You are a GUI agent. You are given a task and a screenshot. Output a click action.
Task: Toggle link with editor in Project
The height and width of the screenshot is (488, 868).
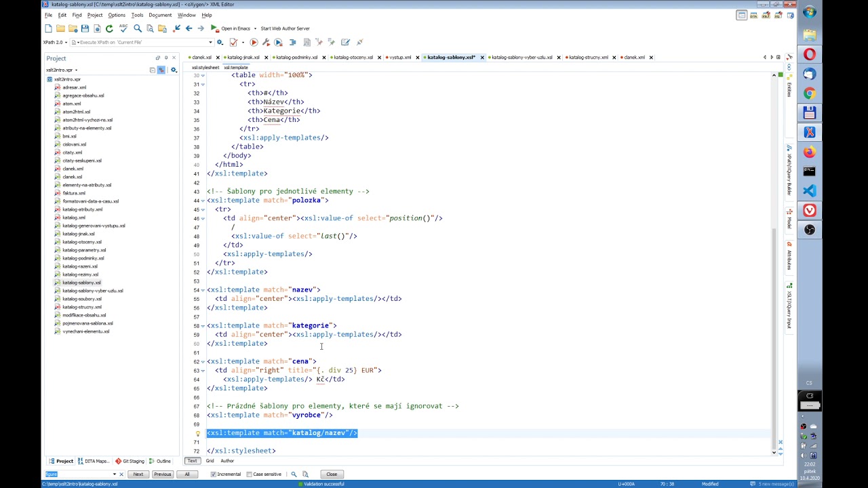click(x=161, y=70)
